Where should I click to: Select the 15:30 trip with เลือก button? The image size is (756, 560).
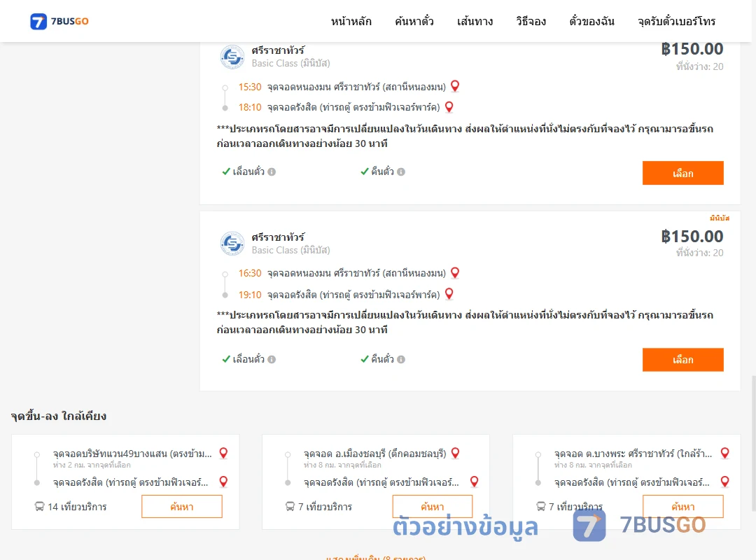tap(682, 173)
